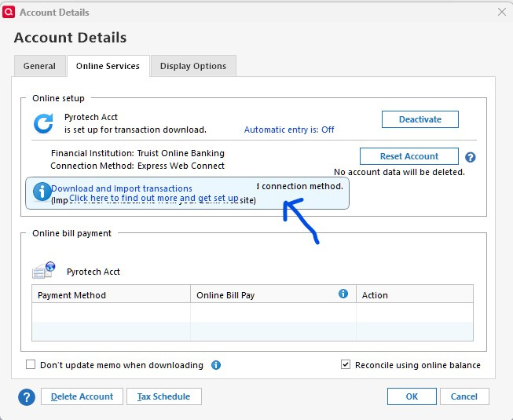513x420 pixels.
Task: Enable Don't update memo when downloading
Action: (x=31, y=364)
